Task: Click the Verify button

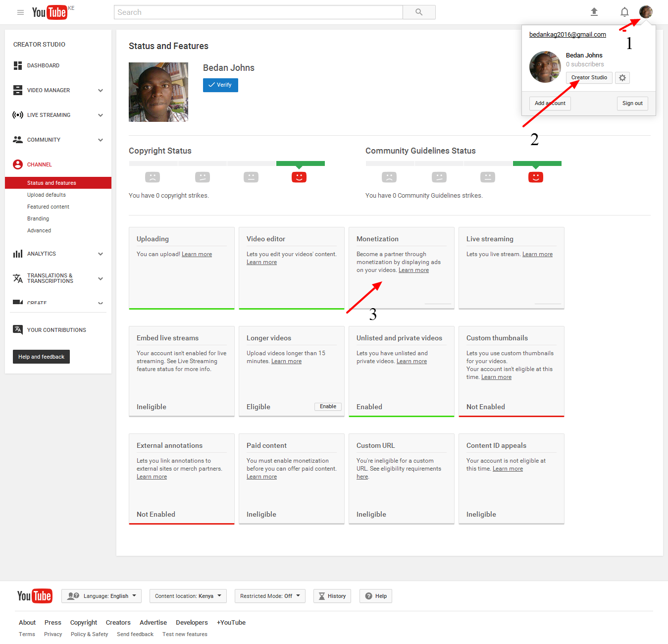Action: click(220, 85)
